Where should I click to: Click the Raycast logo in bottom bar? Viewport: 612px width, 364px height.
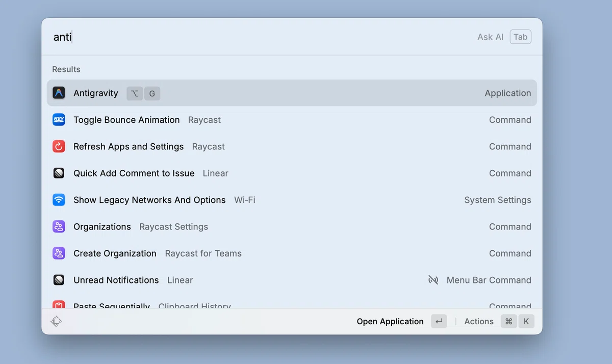pyautogui.click(x=56, y=321)
